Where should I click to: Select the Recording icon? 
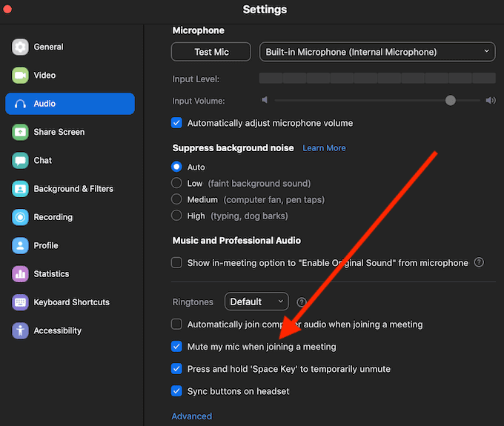click(x=20, y=217)
